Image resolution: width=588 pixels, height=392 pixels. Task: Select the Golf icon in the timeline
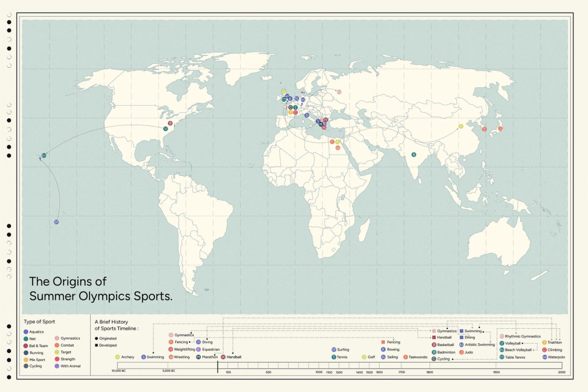coord(364,357)
